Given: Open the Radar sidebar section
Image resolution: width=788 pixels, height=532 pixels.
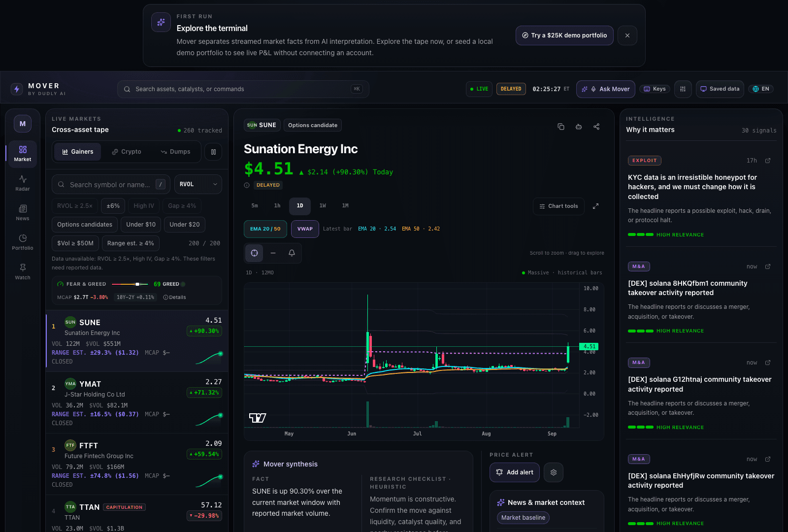Looking at the screenshot, I should coord(23,183).
